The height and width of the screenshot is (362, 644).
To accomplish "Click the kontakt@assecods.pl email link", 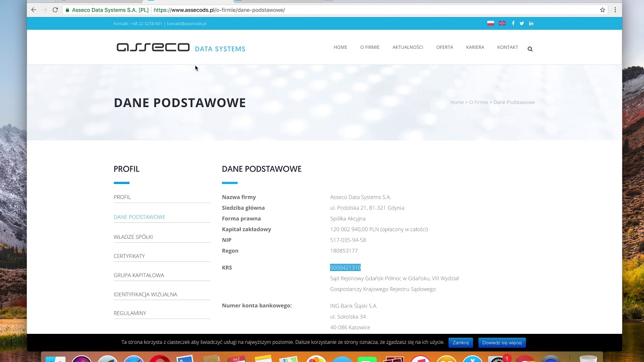I will [187, 24].
